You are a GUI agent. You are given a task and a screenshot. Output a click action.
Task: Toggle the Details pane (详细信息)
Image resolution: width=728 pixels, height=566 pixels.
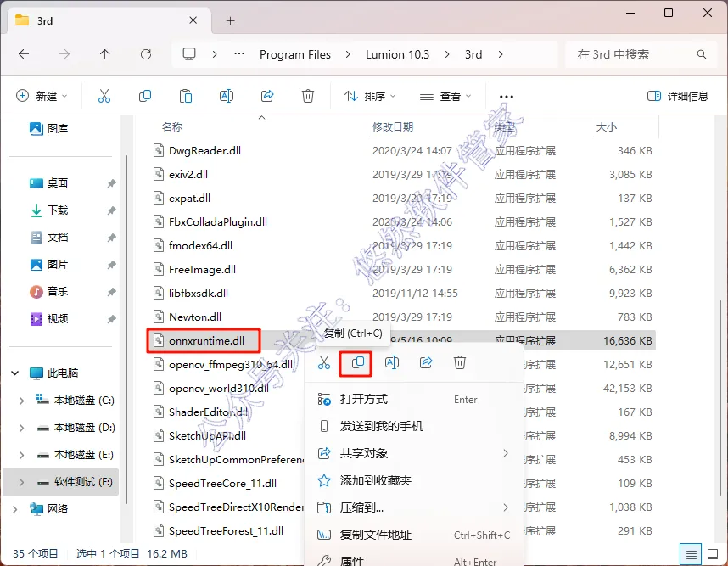pyautogui.click(x=678, y=96)
